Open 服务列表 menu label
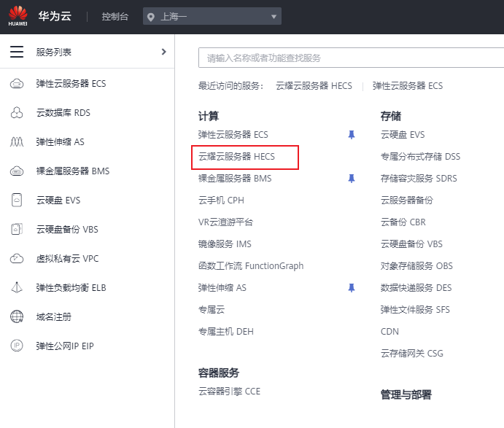The image size is (504, 428). (54, 52)
